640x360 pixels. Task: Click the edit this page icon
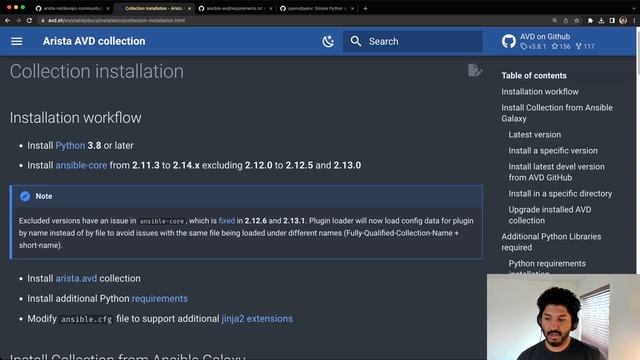click(x=475, y=70)
